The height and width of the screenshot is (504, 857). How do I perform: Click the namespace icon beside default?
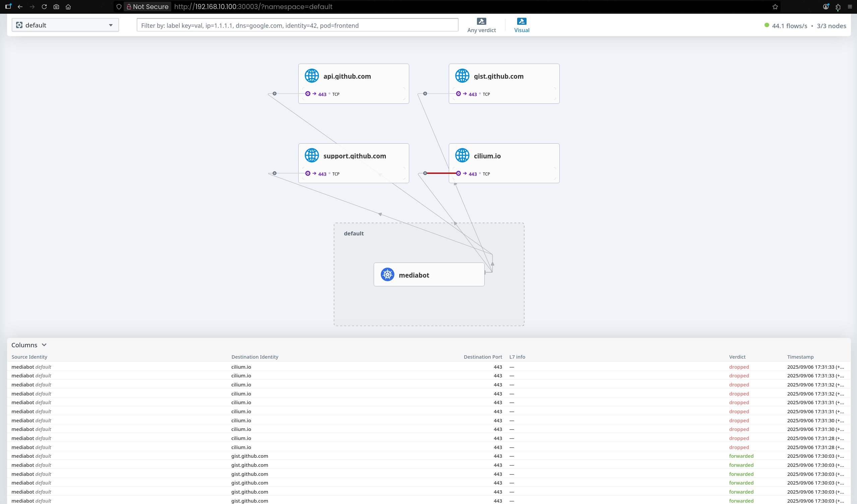pos(19,25)
